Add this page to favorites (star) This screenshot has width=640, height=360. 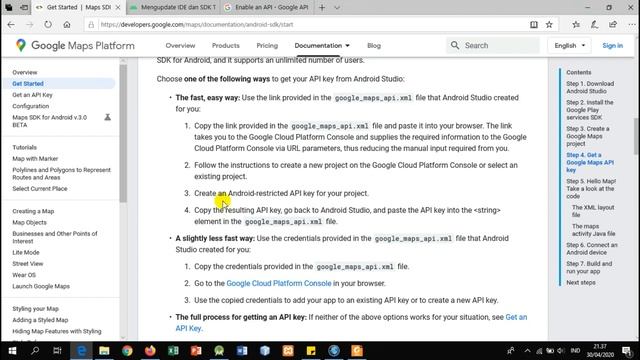pyautogui.click(x=549, y=24)
